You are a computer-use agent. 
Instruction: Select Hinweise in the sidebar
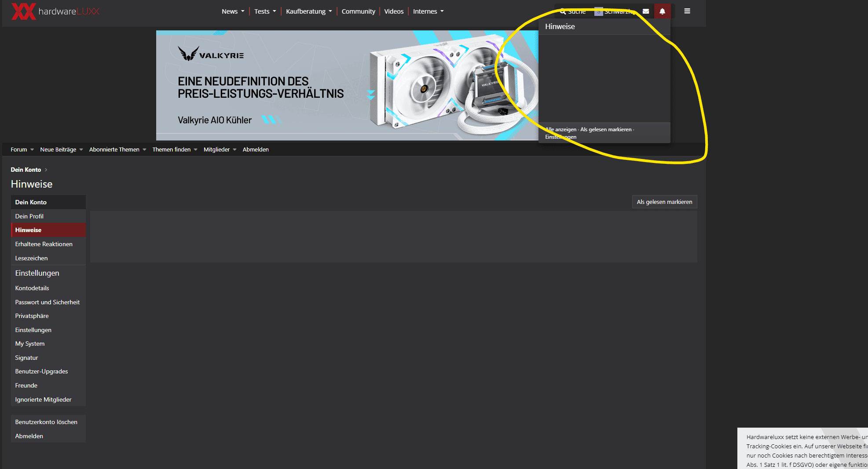coord(48,230)
